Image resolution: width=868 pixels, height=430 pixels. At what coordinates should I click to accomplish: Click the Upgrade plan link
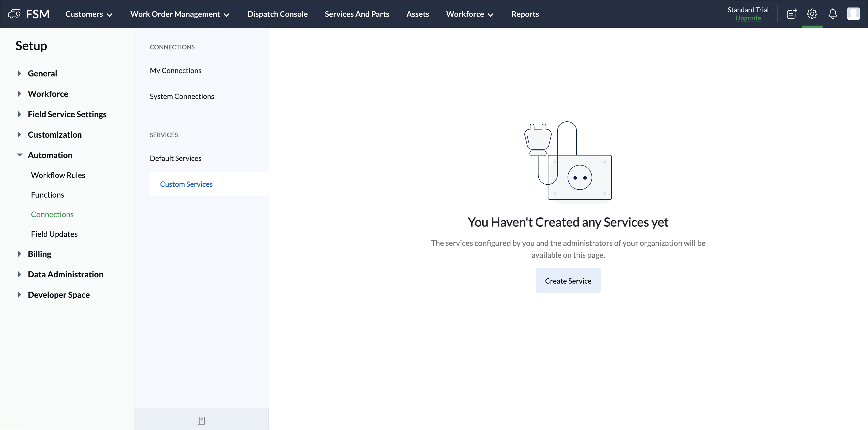coord(748,18)
